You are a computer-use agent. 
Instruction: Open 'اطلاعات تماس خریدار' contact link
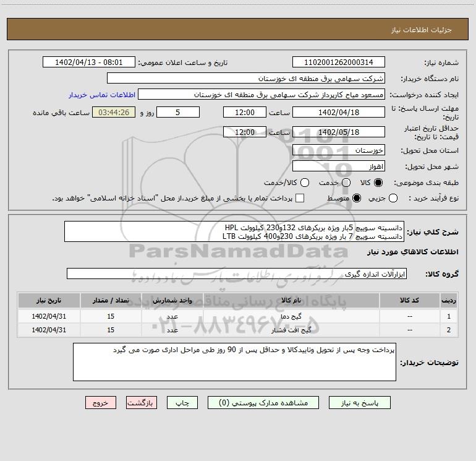(102, 95)
